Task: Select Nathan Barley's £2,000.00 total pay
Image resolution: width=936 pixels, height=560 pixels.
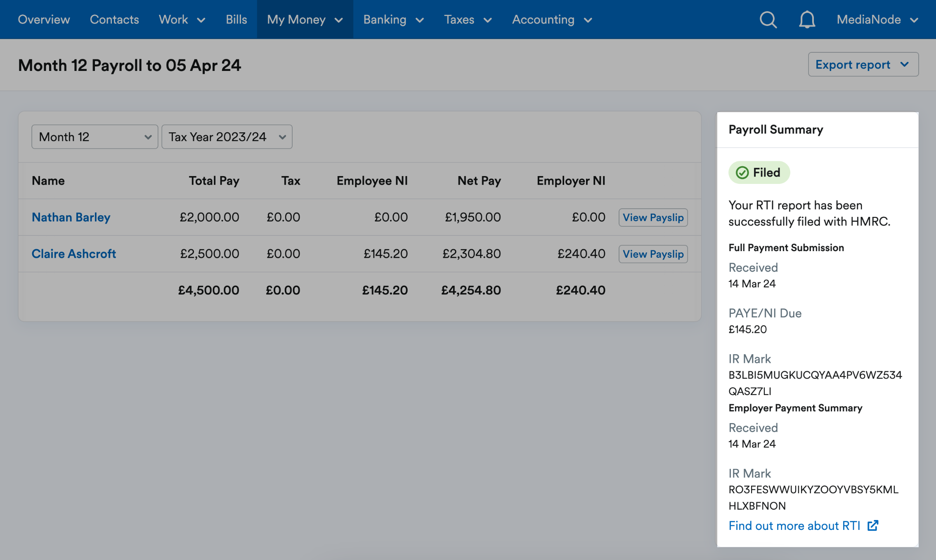Action: coord(209,217)
